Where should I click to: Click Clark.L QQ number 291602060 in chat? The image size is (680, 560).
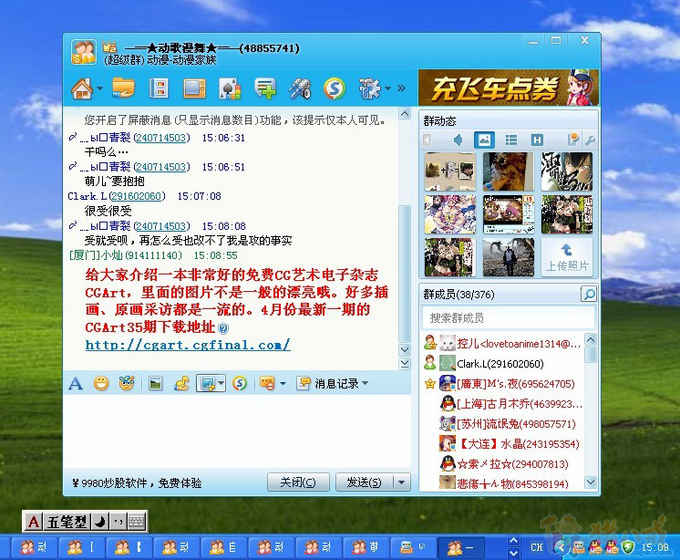137,196
